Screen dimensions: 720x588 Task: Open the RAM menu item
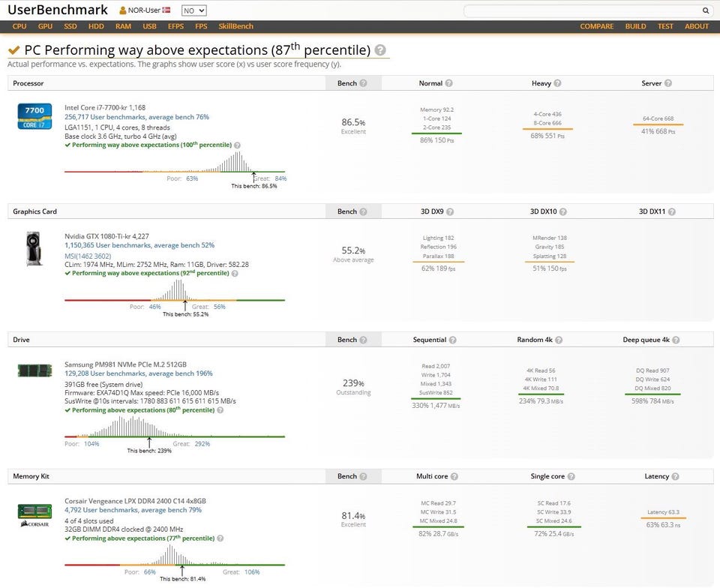[x=123, y=26]
